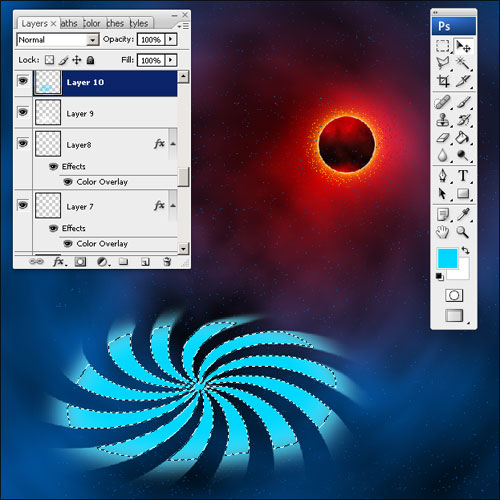
Task: Switch to the Styles tab
Action: coord(139,23)
